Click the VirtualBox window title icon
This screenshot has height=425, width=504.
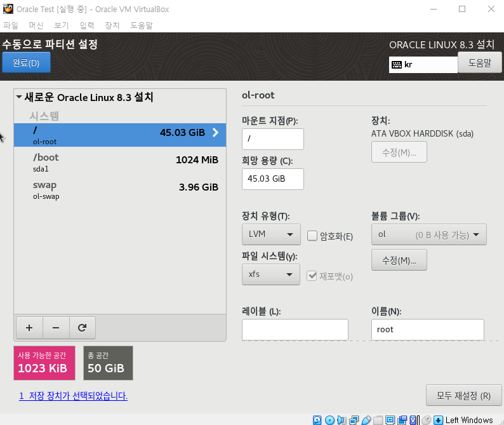pyautogui.click(x=8, y=9)
